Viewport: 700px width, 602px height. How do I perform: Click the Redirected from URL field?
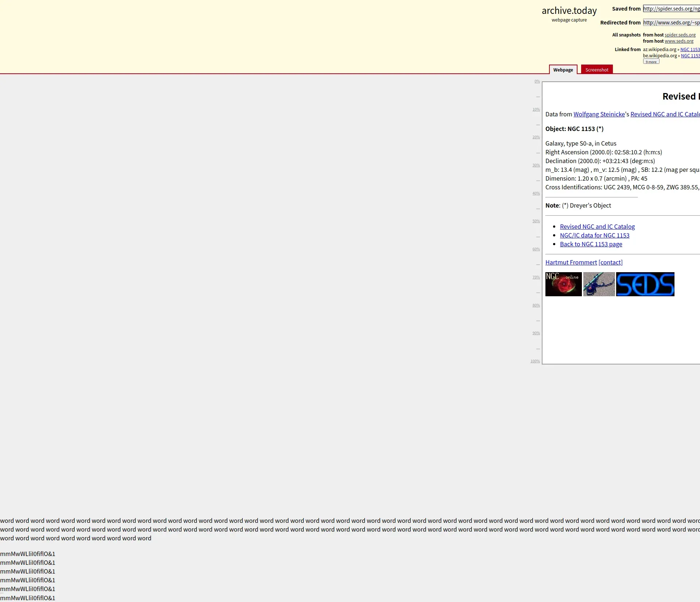click(671, 23)
